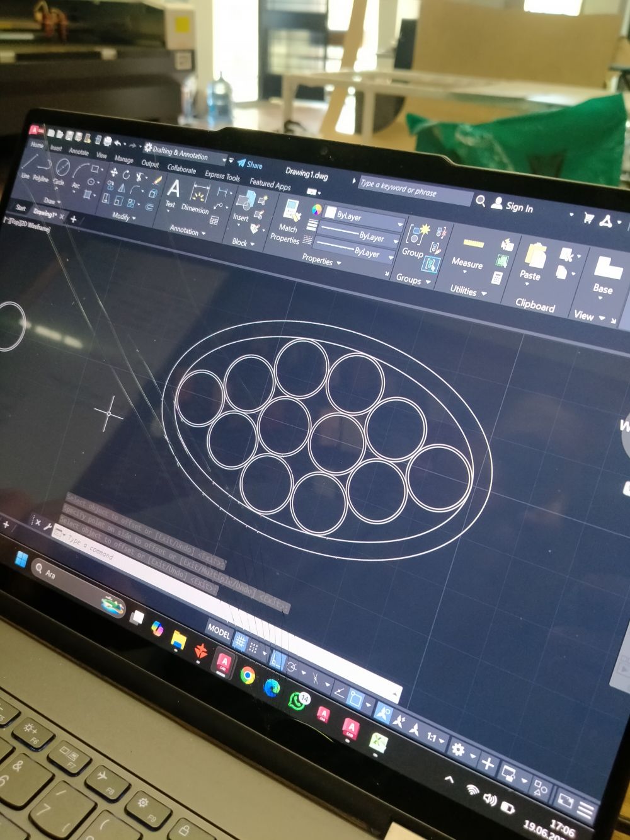Open the Insert ribbon tab
Image resolution: width=630 pixels, height=840 pixels.
pos(56,148)
